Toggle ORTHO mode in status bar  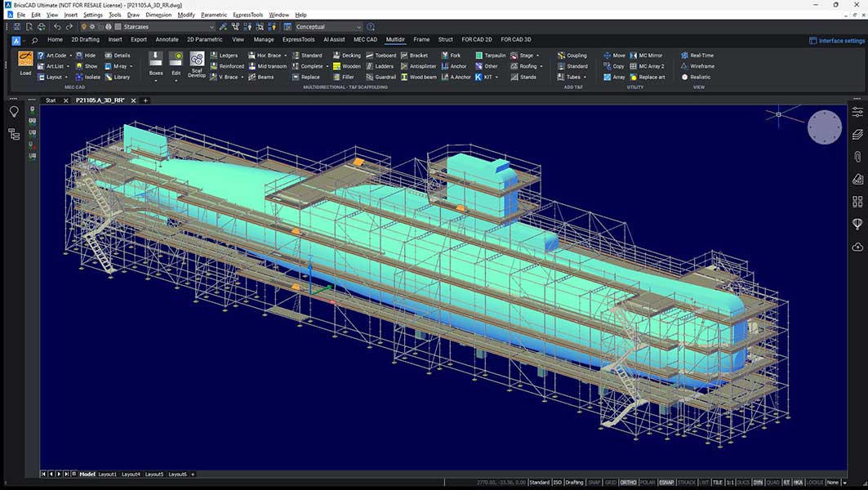pos(628,482)
